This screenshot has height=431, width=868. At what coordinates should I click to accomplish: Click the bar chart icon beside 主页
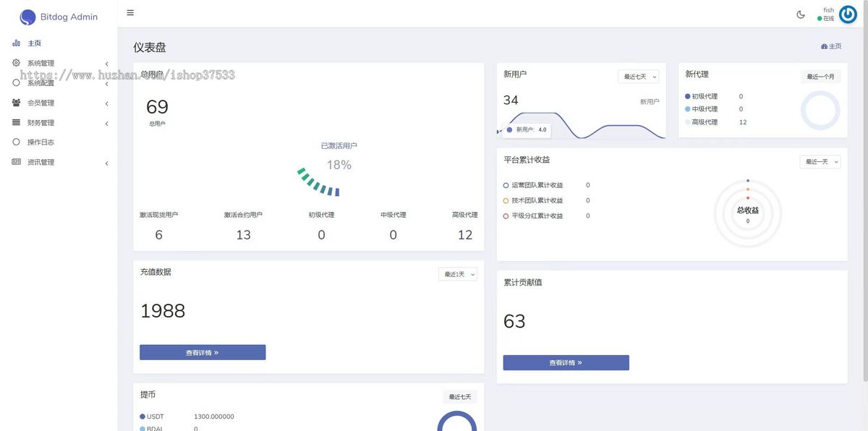[x=16, y=43]
